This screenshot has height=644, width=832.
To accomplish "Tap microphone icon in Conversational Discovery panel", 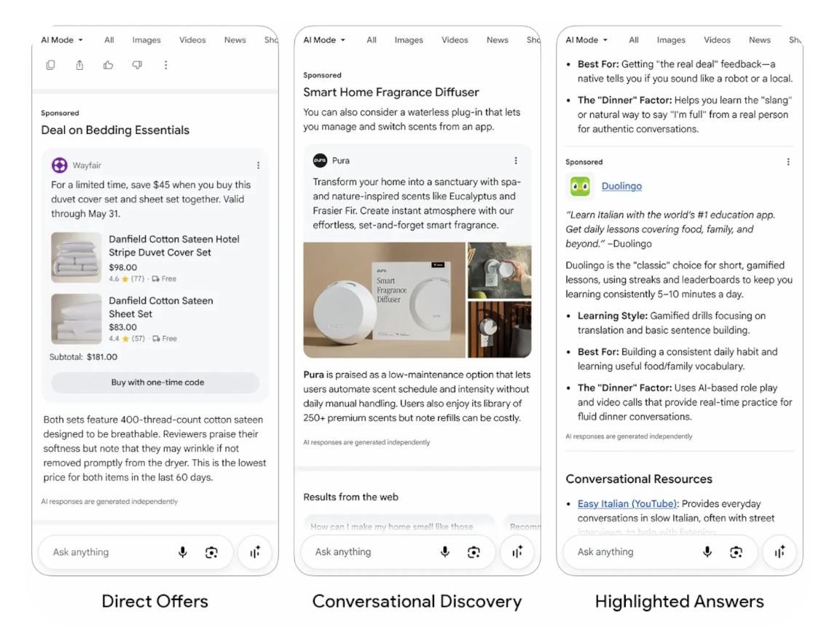I will (444, 552).
